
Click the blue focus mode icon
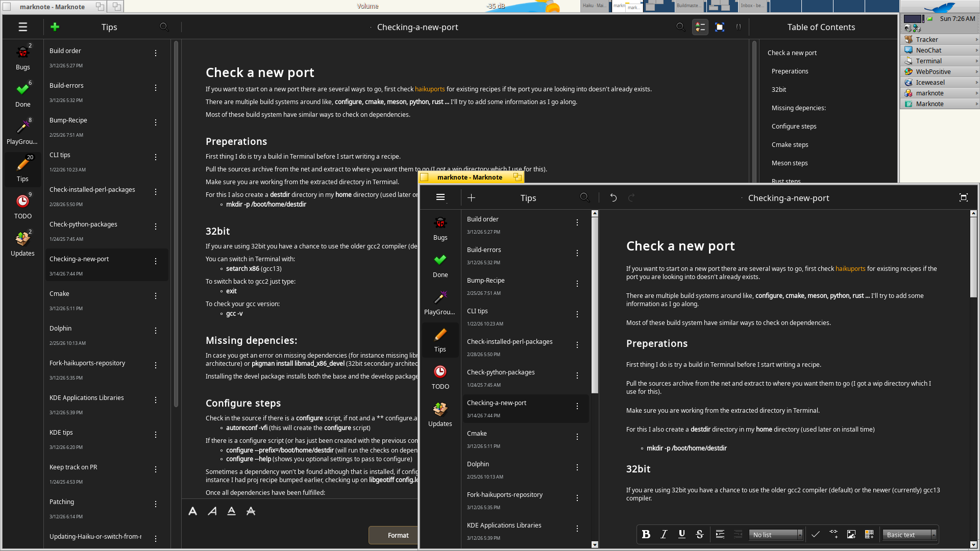coord(720,27)
